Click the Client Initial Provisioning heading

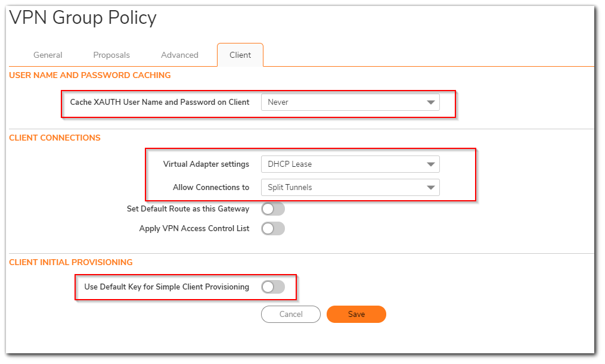(x=71, y=262)
